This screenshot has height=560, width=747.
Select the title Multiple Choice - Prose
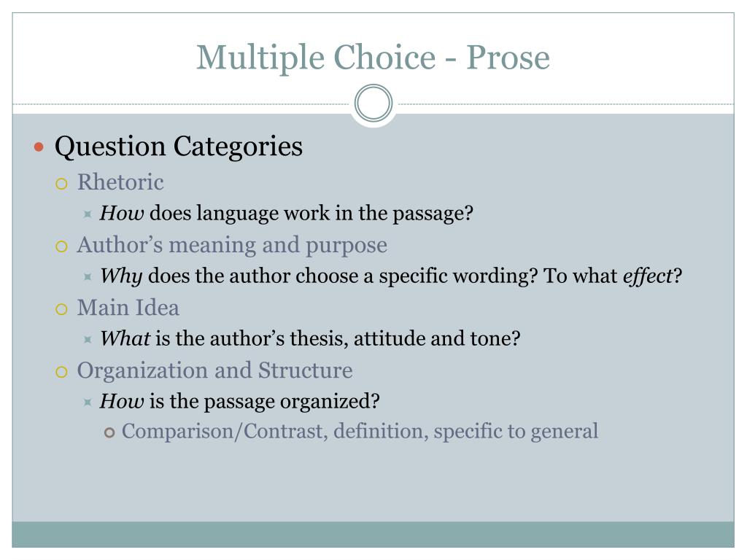[373, 58]
